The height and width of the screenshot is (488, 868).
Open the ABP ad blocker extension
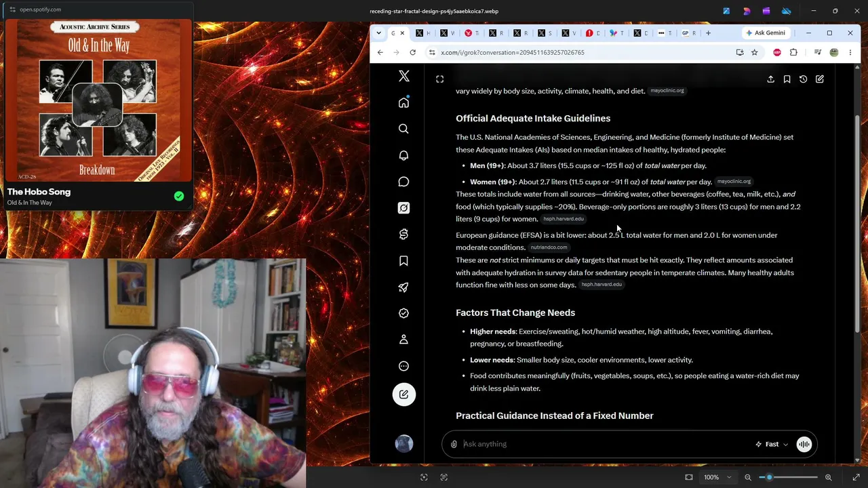point(777,52)
